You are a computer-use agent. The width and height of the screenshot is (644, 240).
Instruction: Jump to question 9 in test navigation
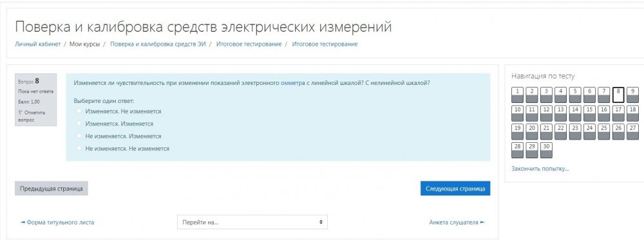click(x=632, y=95)
